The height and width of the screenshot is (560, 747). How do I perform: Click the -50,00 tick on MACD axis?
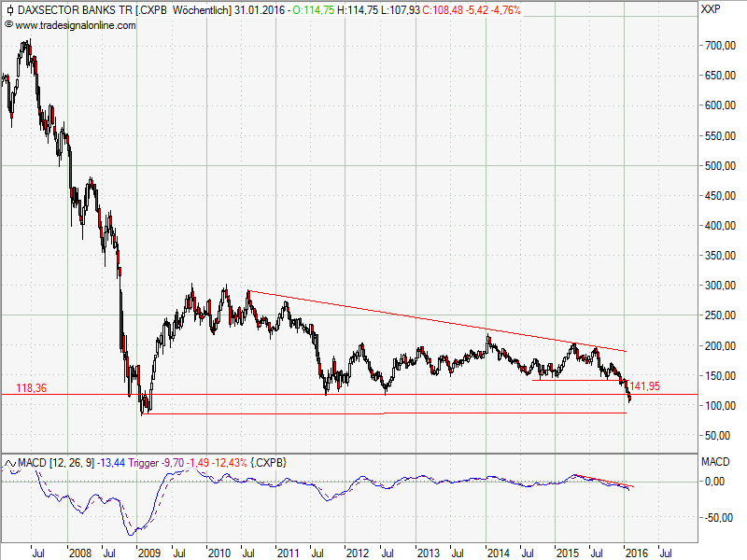click(717, 517)
